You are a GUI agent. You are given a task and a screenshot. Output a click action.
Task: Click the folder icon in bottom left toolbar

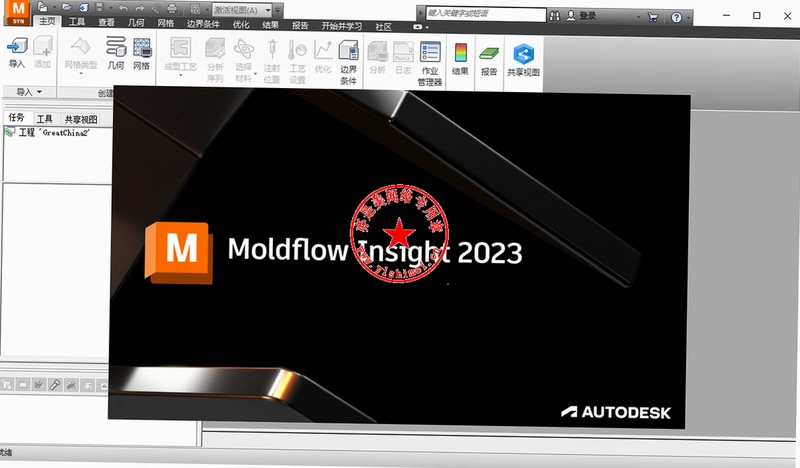(x=22, y=384)
